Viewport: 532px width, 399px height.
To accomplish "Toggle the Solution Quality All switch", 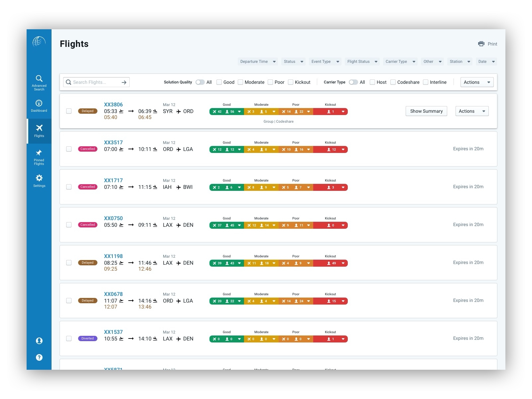I will click(x=200, y=82).
